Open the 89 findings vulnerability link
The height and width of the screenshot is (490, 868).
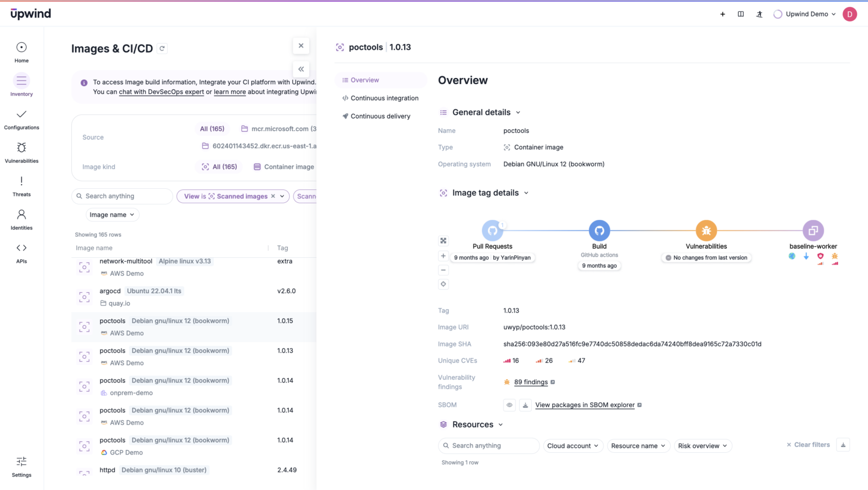point(531,381)
